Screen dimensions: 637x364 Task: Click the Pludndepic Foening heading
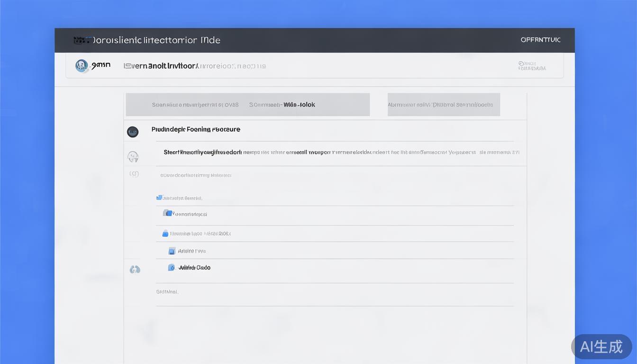click(196, 129)
